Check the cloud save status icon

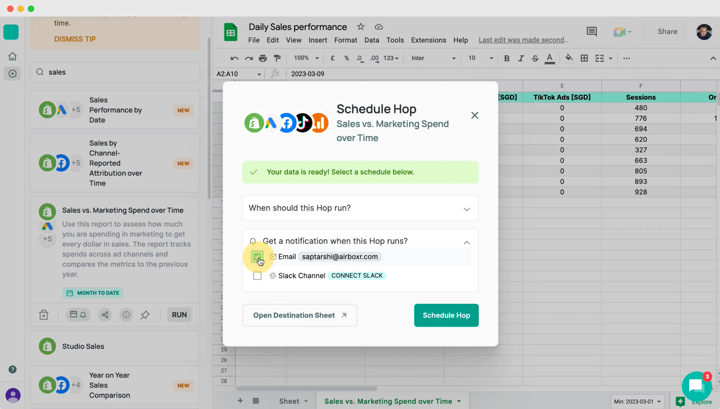(x=379, y=27)
